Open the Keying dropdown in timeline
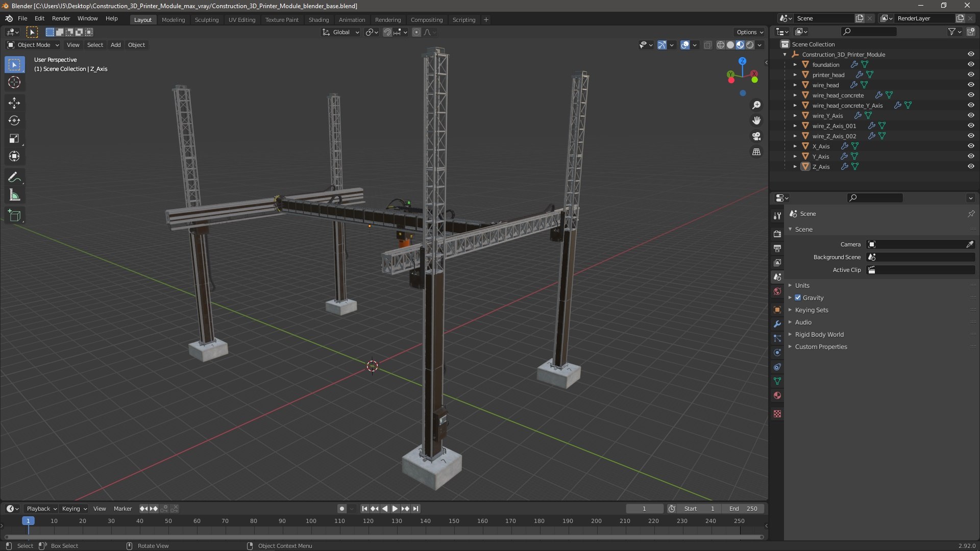The height and width of the screenshot is (551, 980). [x=74, y=509]
